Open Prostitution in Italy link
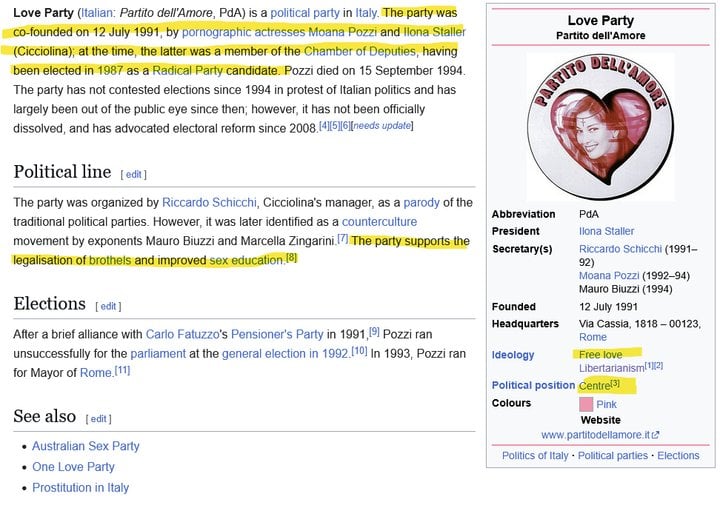Screen dimensions: 720x505 [x=80, y=488]
